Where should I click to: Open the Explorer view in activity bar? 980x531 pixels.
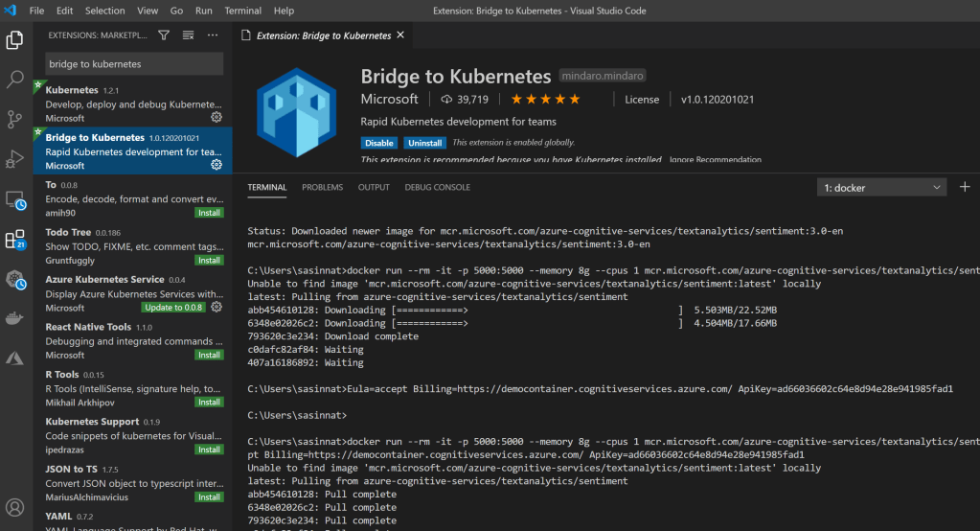[x=15, y=40]
